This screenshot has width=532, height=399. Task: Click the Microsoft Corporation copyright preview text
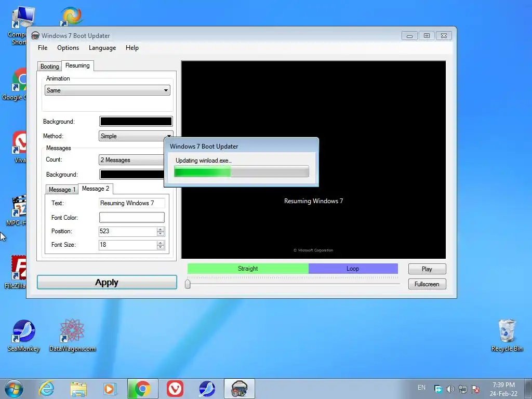313,250
